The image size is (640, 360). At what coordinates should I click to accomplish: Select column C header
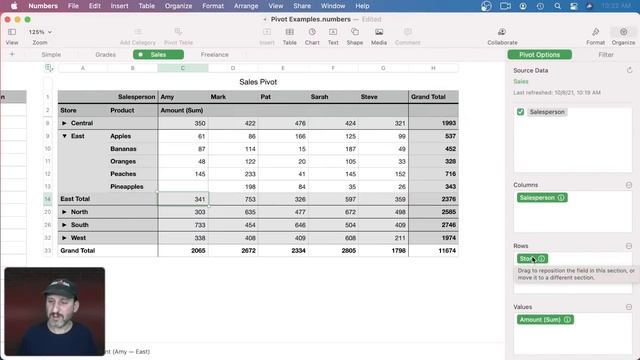183,68
